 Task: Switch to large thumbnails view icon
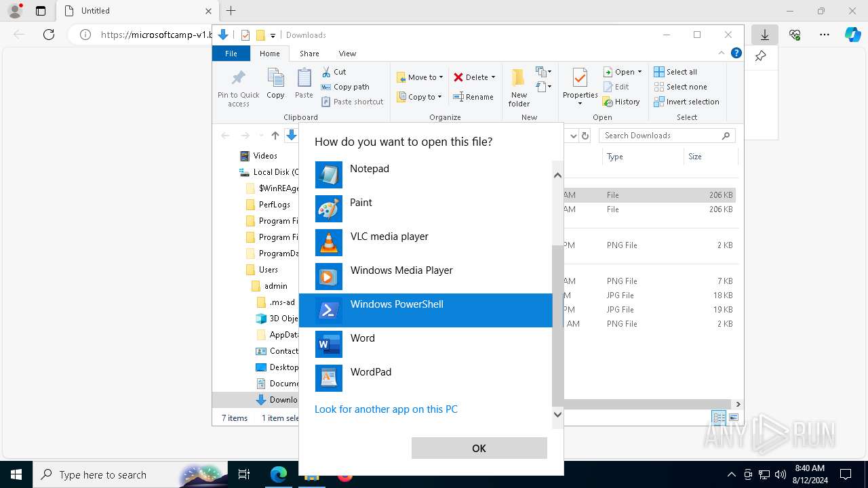coord(734,418)
